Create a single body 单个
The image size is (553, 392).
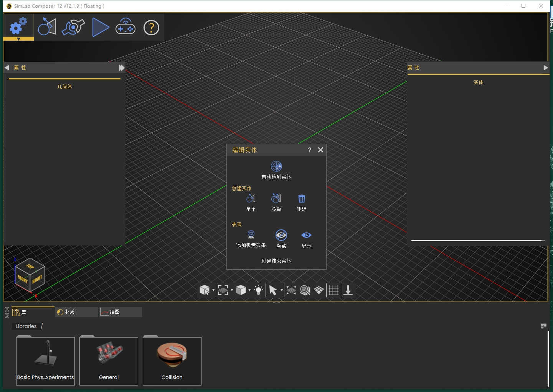(x=251, y=203)
